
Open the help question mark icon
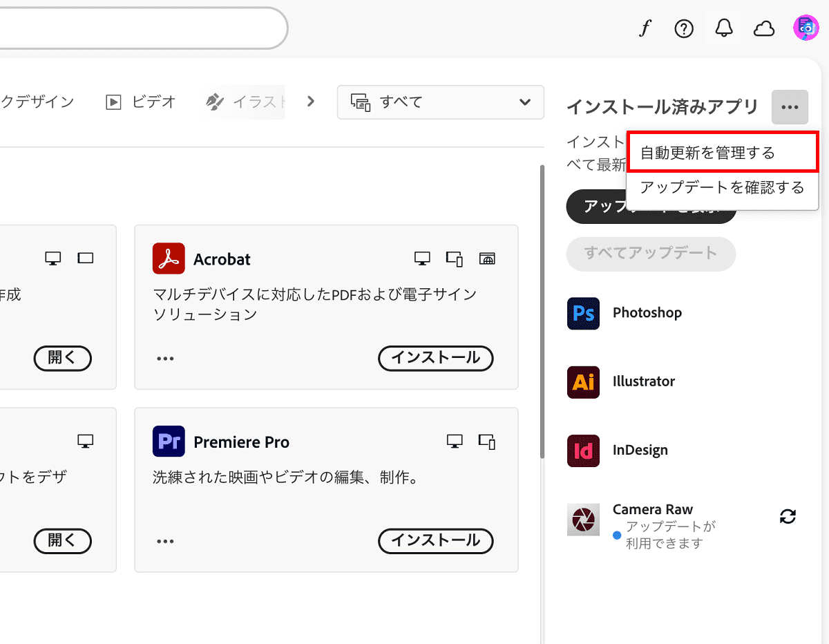click(x=684, y=28)
